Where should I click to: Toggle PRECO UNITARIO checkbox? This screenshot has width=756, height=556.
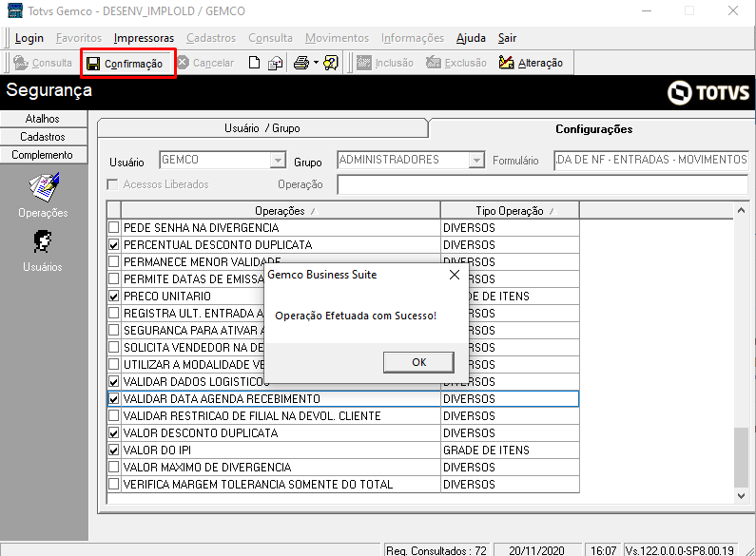pyautogui.click(x=114, y=296)
